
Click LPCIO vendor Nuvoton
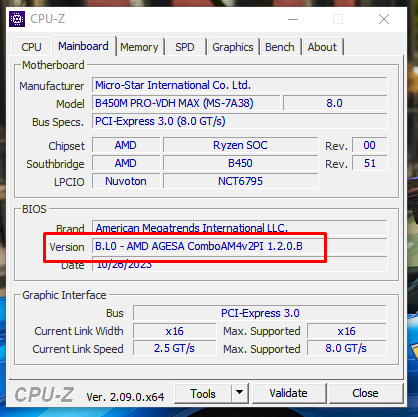(126, 181)
